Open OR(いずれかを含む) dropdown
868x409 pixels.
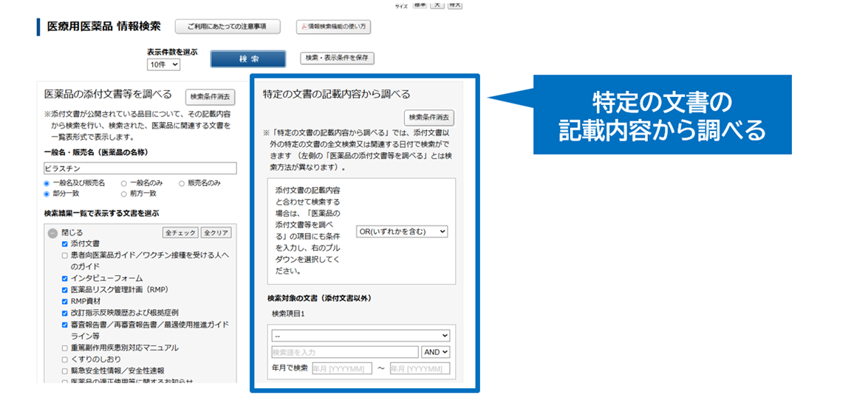pos(402,231)
